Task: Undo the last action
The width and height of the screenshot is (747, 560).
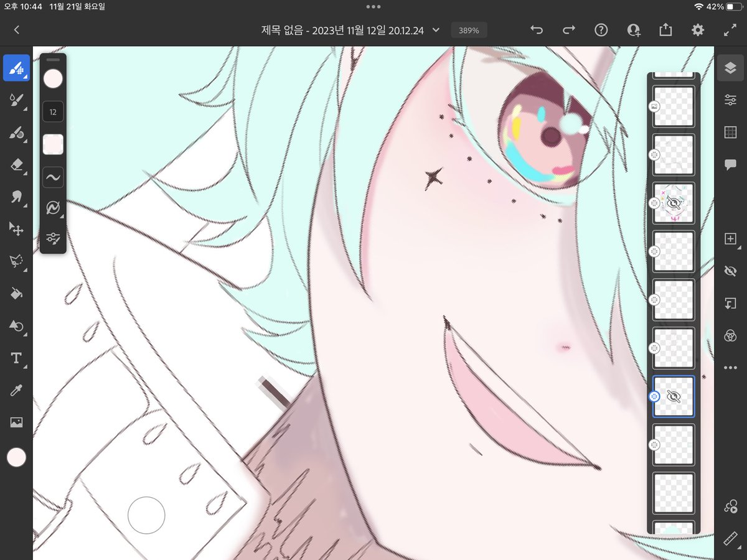Action: click(537, 30)
